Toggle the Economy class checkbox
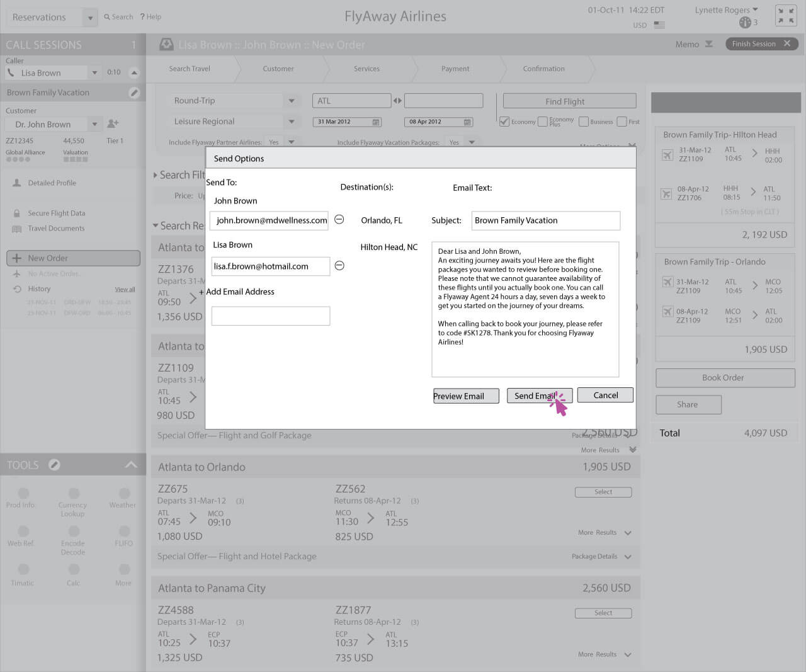This screenshot has height=672, width=806. pos(504,122)
